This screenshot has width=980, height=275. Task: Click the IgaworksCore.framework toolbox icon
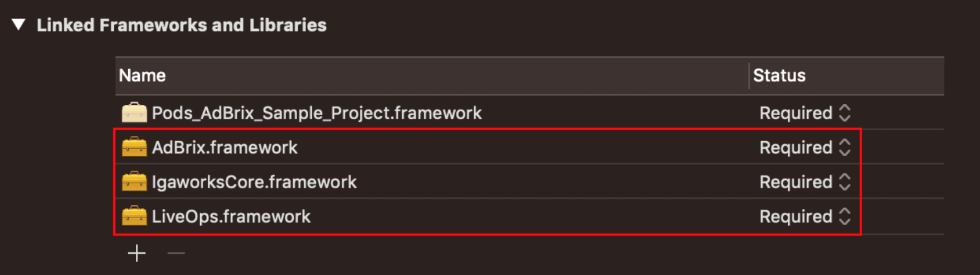pyautogui.click(x=134, y=182)
